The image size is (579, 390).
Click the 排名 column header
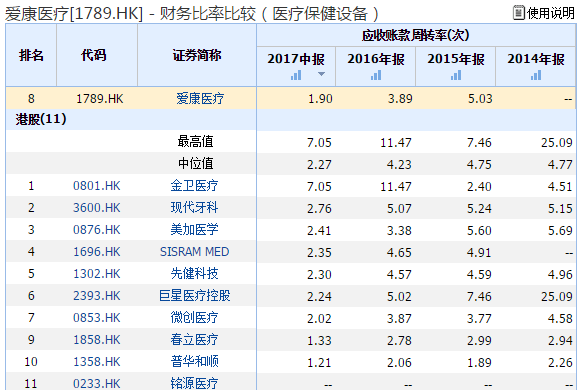31,55
